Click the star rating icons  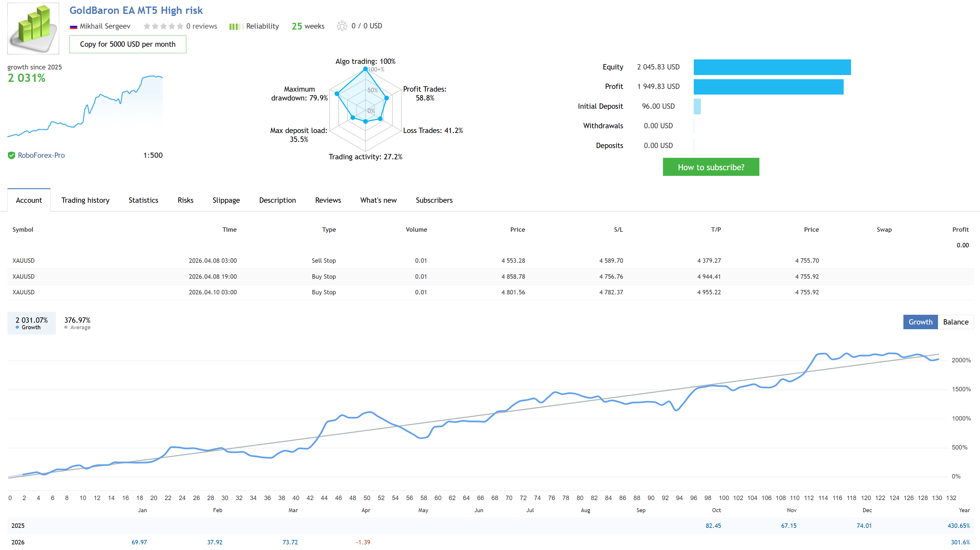(x=163, y=26)
